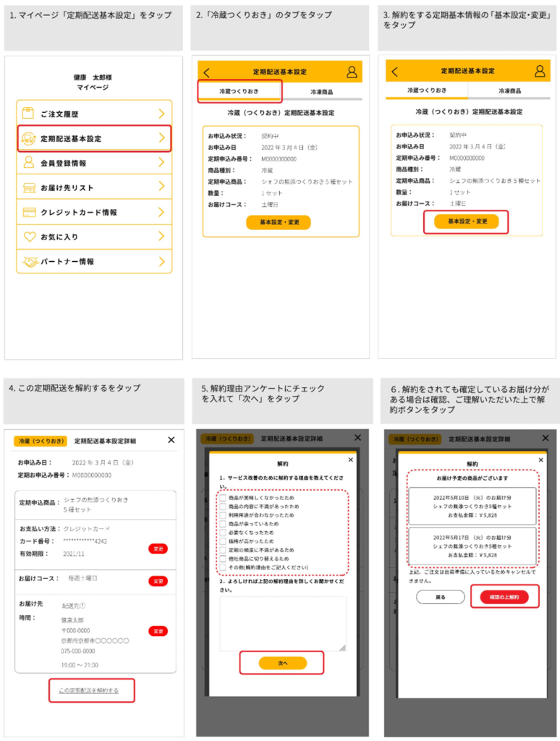Check 必要なくなったため
Image resolution: width=560 pixels, height=741 pixels.
tap(223, 532)
